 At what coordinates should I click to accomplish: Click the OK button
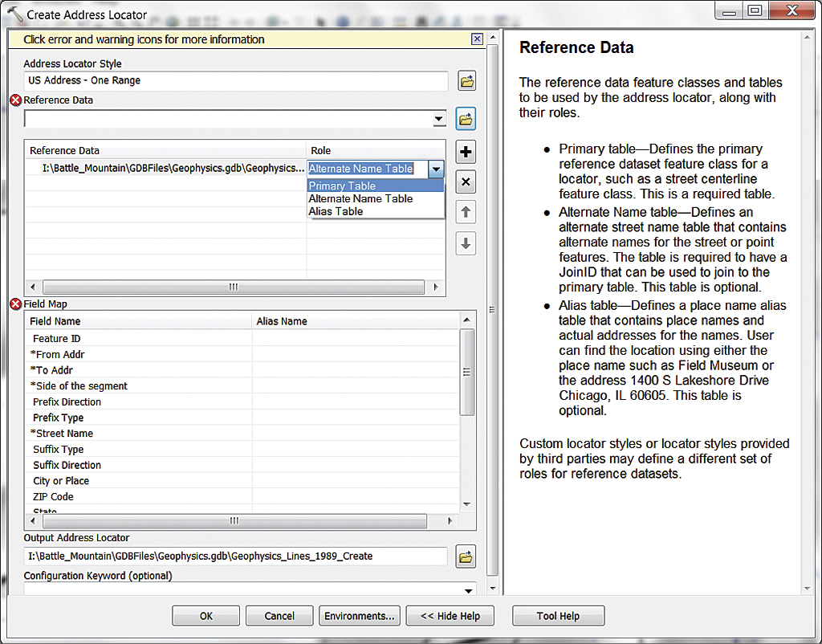pyautogui.click(x=206, y=616)
